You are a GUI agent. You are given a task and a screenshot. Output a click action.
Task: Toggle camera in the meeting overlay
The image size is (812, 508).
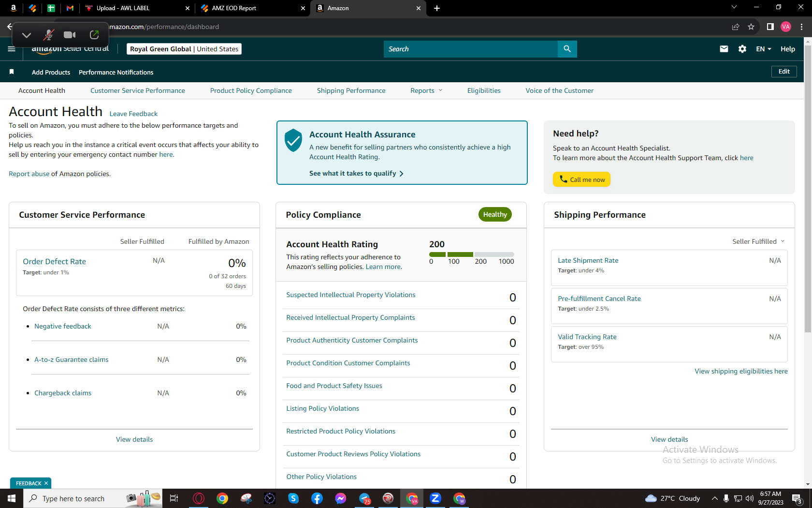pyautogui.click(x=70, y=35)
